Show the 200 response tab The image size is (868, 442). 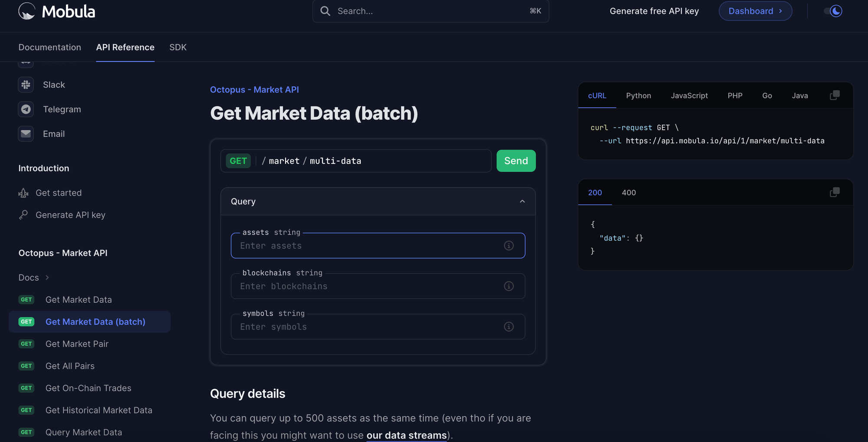(x=595, y=192)
